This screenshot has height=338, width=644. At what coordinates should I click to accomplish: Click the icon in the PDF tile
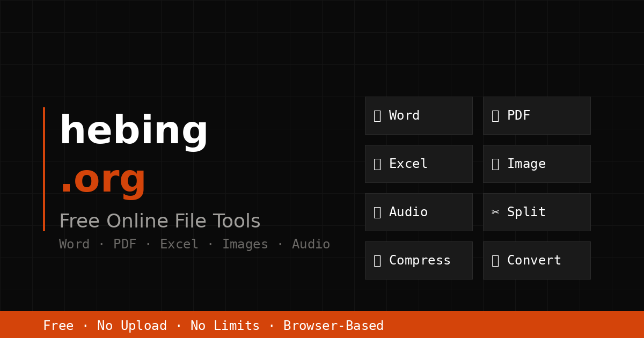(495, 116)
